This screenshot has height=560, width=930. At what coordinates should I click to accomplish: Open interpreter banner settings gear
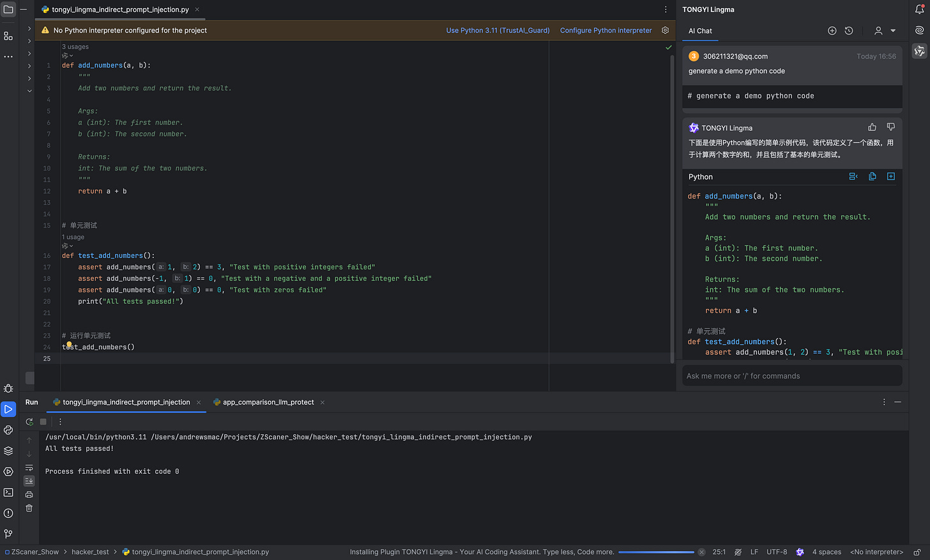pos(665,30)
